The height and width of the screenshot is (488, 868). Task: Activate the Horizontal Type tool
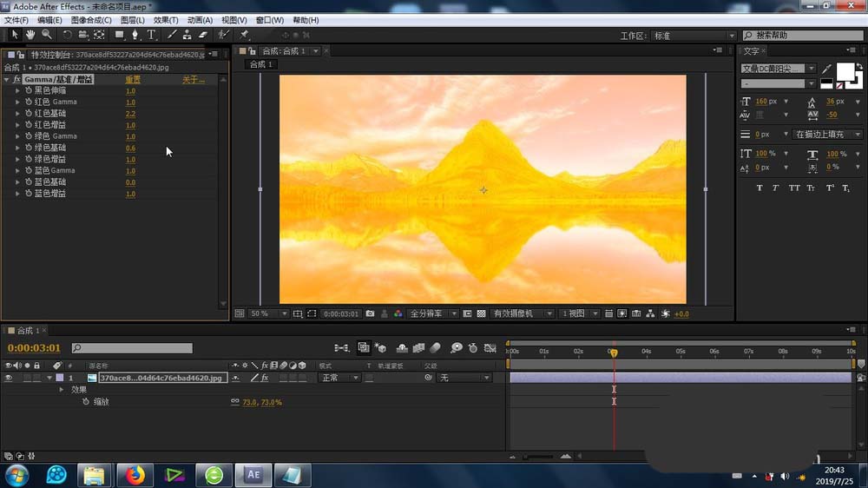(x=151, y=35)
